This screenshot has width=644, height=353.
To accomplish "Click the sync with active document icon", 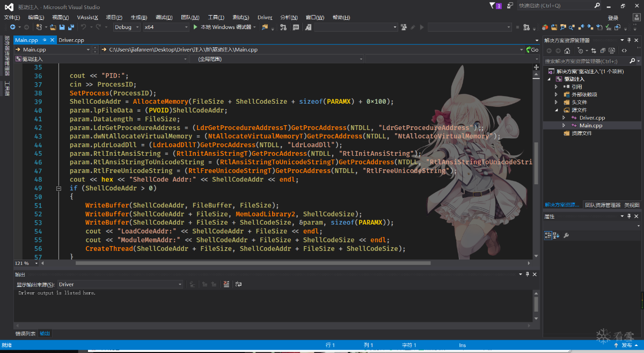I will [594, 51].
